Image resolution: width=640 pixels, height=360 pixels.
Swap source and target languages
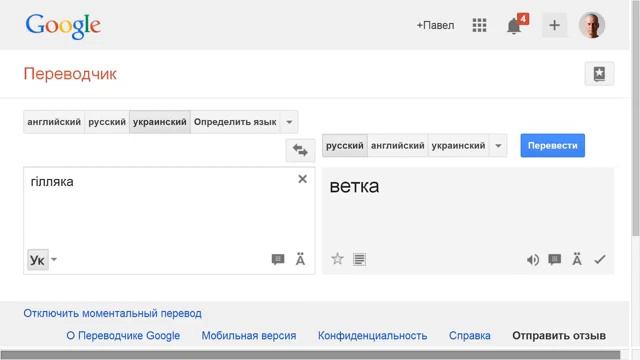pos(300,150)
